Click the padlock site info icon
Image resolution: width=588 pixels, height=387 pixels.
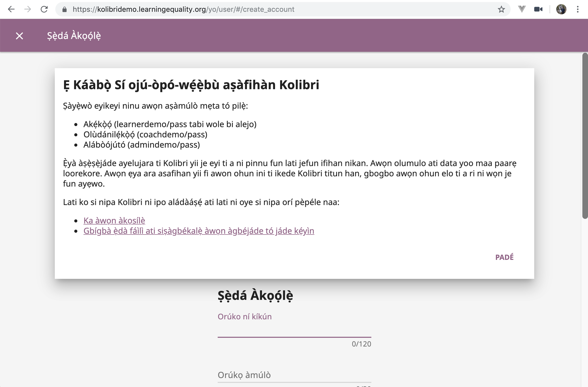pos(65,9)
